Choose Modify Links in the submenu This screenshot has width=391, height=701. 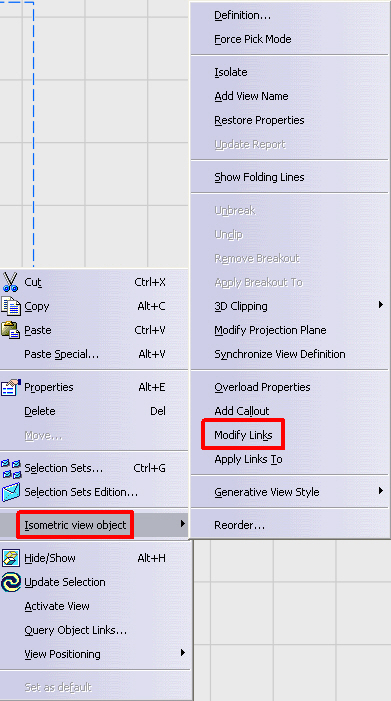(243, 435)
